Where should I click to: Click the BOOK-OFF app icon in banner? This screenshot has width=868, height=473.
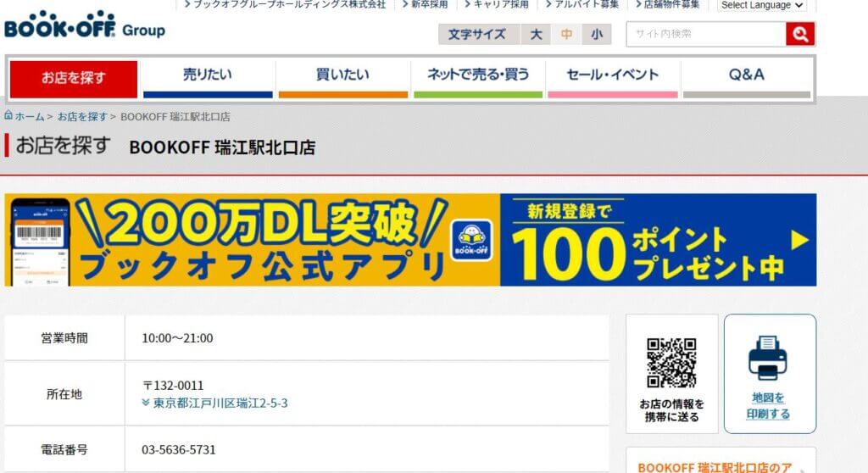(x=471, y=241)
